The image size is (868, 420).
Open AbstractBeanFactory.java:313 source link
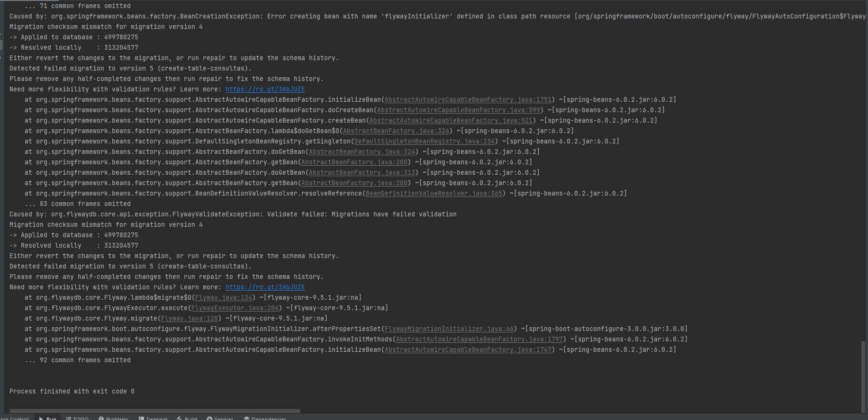[362, 172]
